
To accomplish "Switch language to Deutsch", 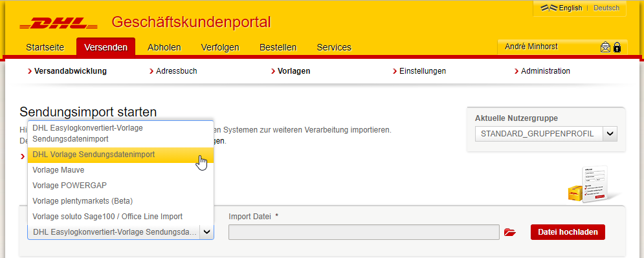I will pos(606,8).
